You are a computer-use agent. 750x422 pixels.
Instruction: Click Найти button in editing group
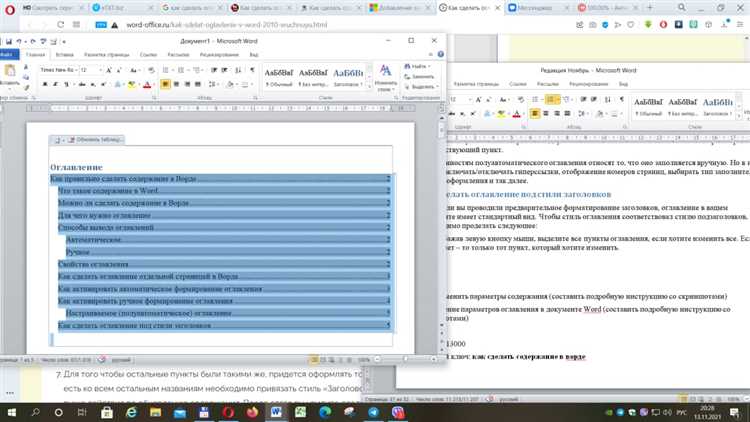pyautogui.click(x=418, y=66)
